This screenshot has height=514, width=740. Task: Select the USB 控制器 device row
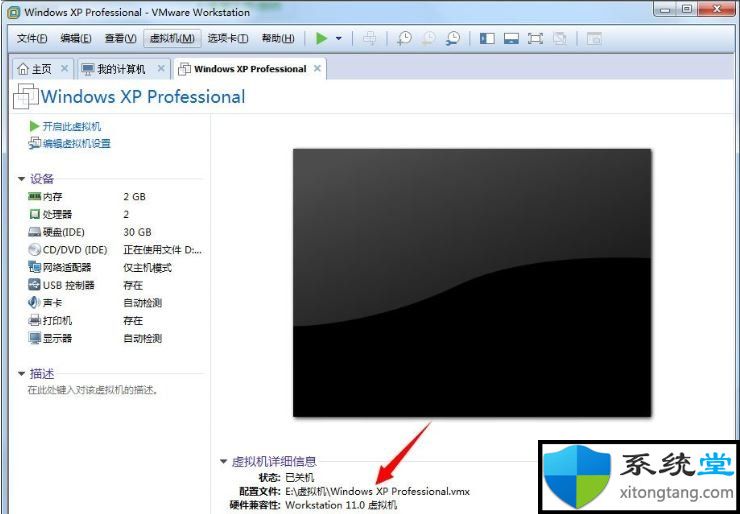pyautogui.click(x=115, y=285)
